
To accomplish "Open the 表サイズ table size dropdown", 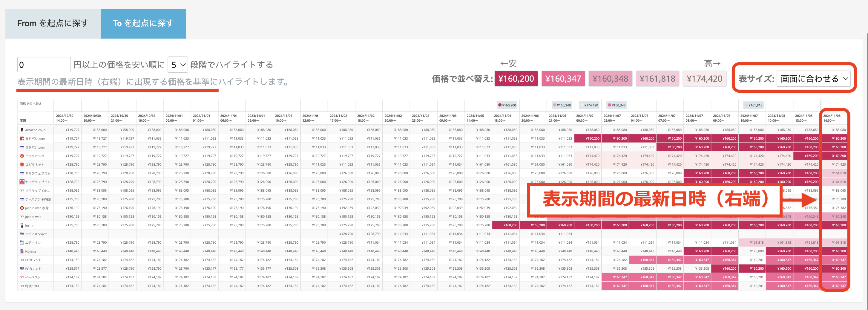I will coord(813,79).
